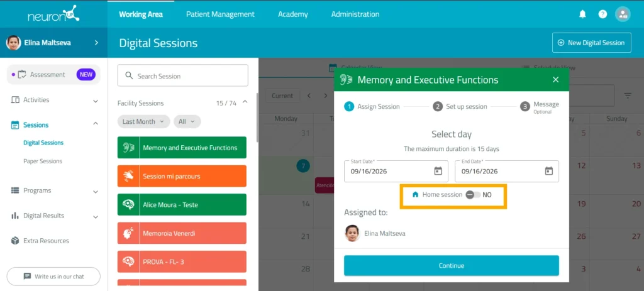Select Memory and Executive Functions session
Image resolution: width=644 pixels, height=291 pixels.
tap(182, 148)
